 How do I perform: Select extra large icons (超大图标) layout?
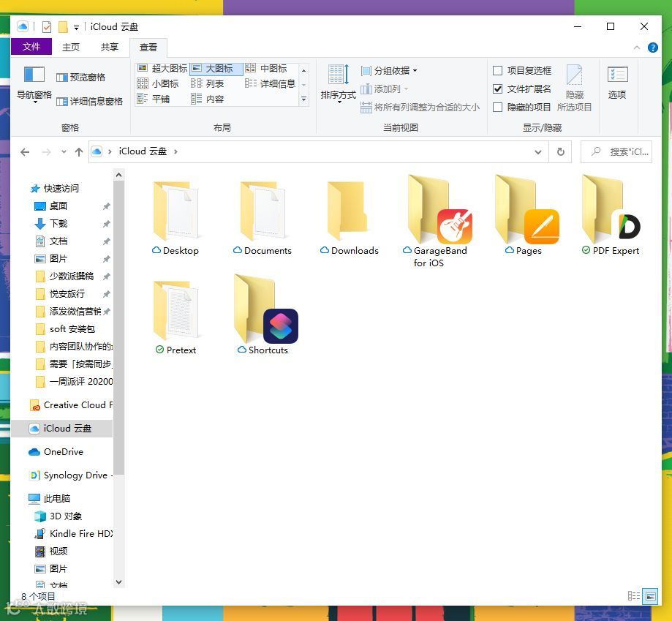162,68
